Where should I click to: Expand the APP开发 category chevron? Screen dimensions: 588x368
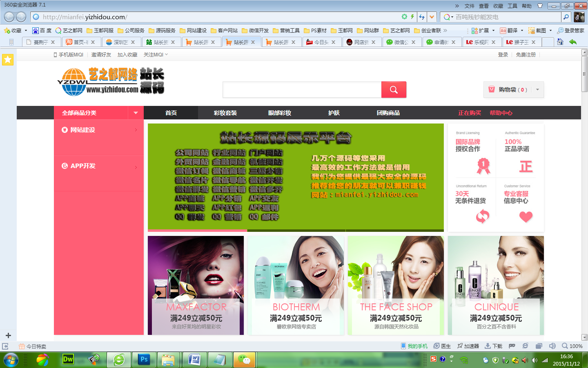tap(136, 167)
